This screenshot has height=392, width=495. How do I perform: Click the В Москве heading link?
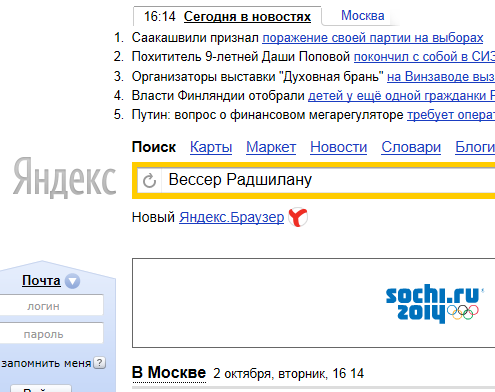pyautogui.click(x=169, y=372)
